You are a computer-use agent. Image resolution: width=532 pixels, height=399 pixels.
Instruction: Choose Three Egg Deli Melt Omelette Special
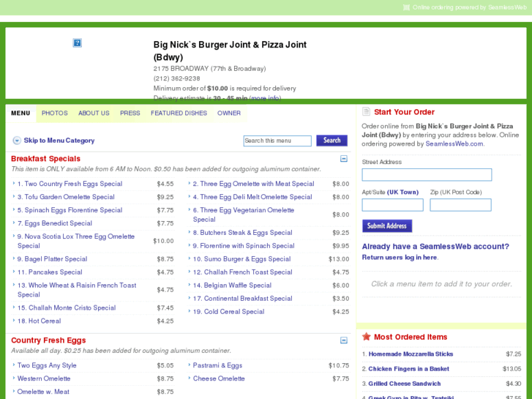[252, 197]
